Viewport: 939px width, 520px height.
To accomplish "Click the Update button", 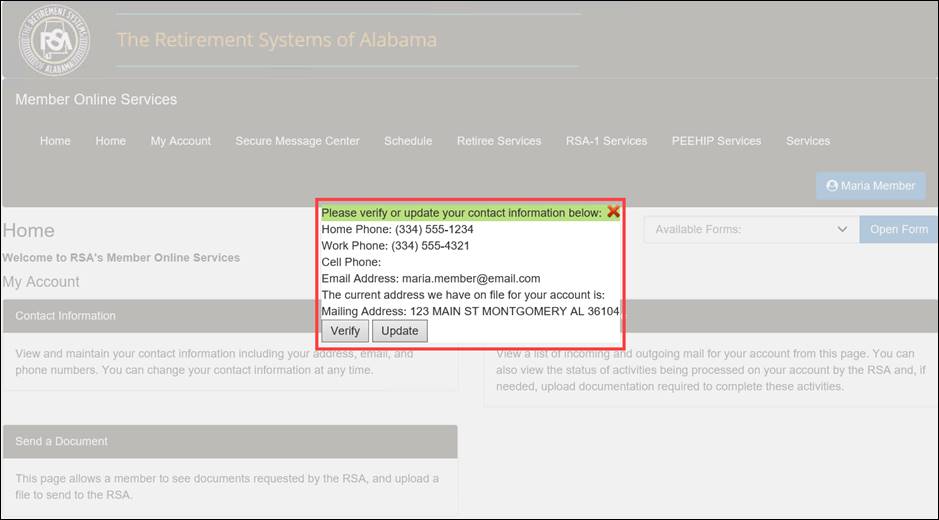I will [x=399, y=331].
